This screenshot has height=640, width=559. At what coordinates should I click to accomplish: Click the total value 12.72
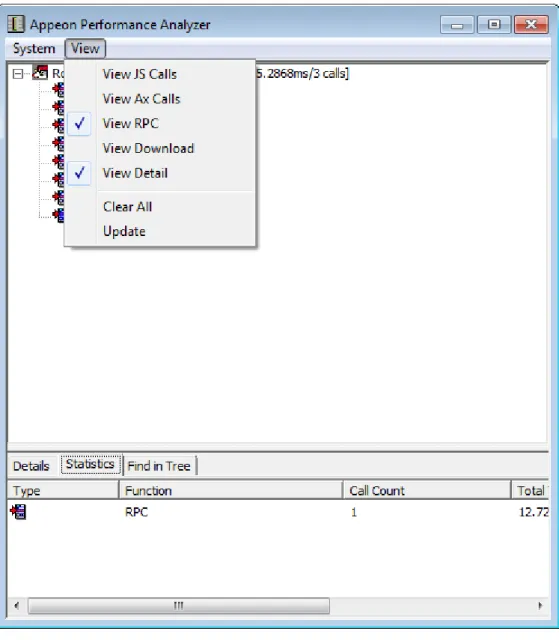534,512
